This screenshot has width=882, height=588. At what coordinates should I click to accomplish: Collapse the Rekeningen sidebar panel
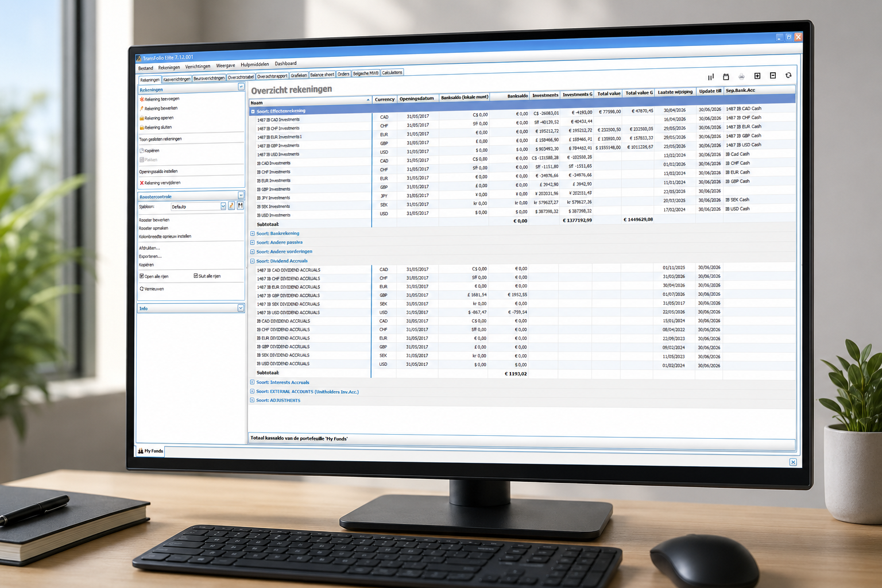point(241,87)
